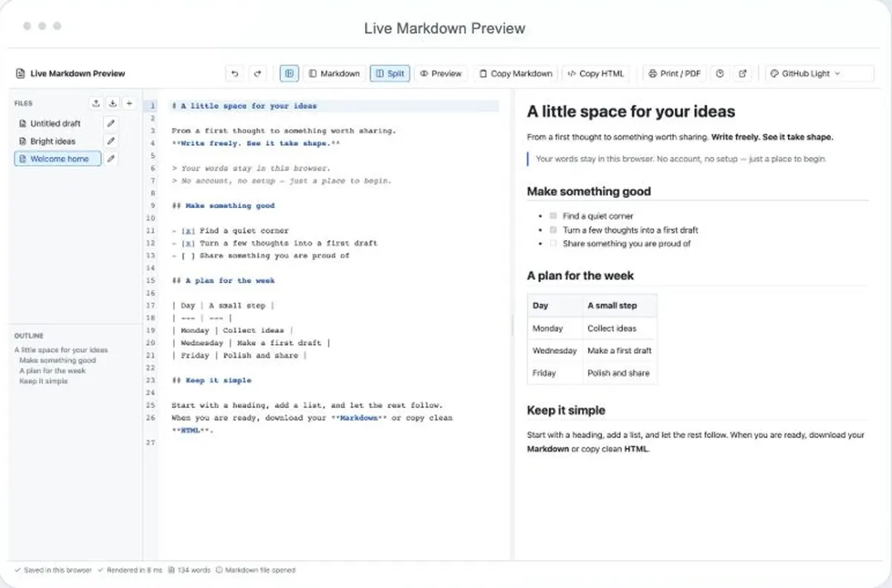The width and height of the screenshot is (892, 588).
Task: Click the 'Polish and share' table cell
Action: 619,373
